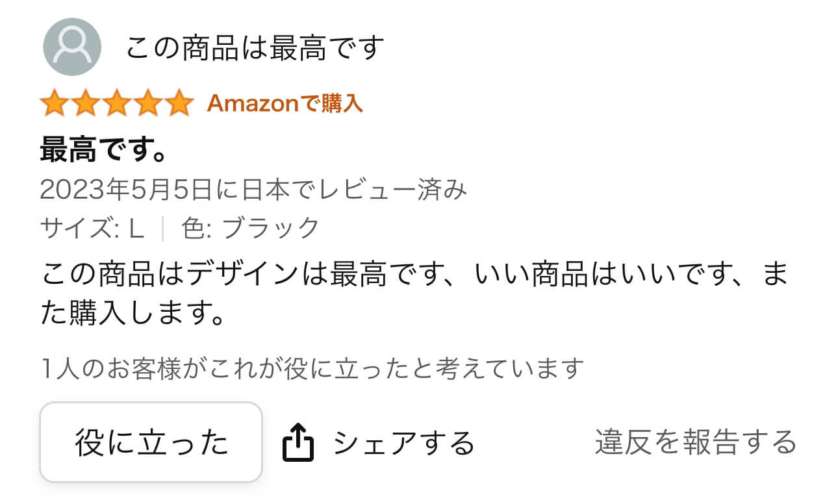Click the 色: ブラック color attribute
The image size is (838, 504).
pyautogui.click(x=251, y=228)
